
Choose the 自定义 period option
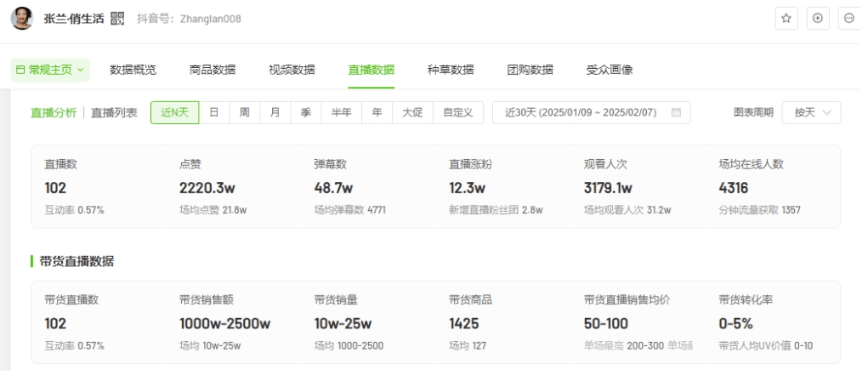click(458, 112)
